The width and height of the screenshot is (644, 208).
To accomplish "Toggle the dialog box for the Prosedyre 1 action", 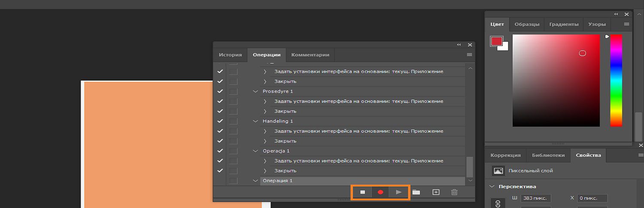I will click(233, 91).
